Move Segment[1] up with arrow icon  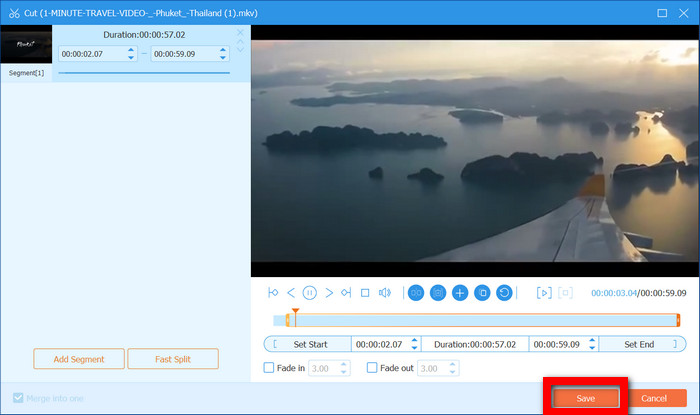click(x=240, y=42)
